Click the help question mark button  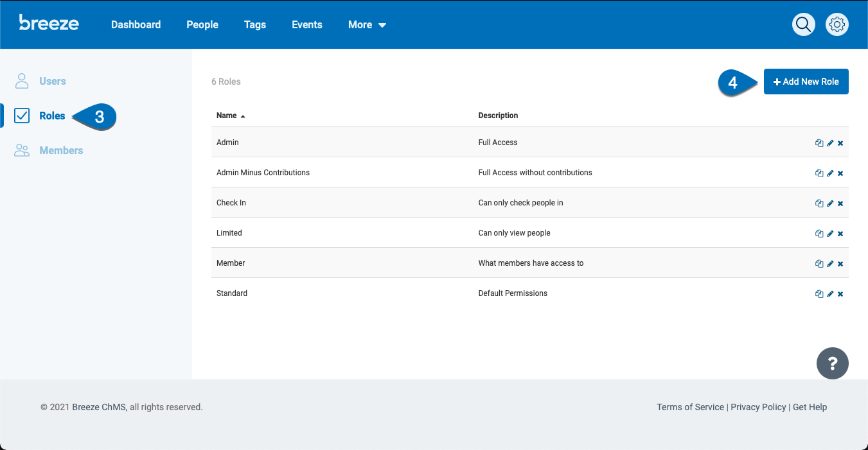[x=833, y=364]
